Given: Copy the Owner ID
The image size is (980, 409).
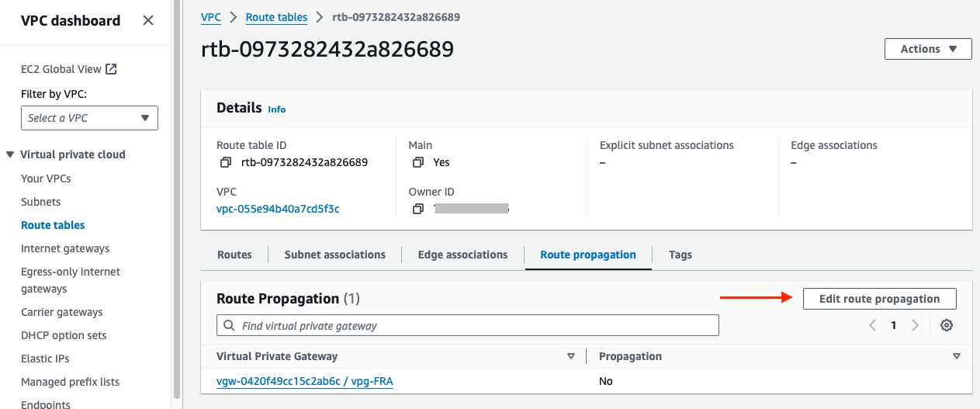Looking at the screenshot, I should (417, 209).
